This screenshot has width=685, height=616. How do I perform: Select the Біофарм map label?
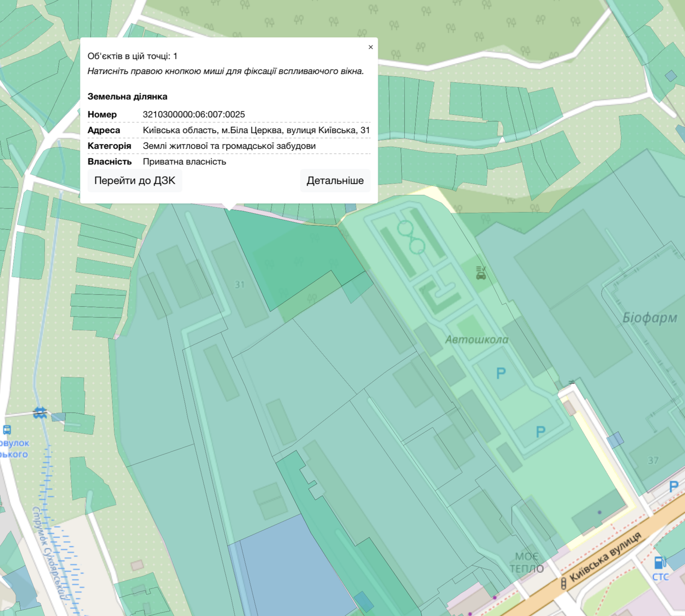[x=649, y=318]
